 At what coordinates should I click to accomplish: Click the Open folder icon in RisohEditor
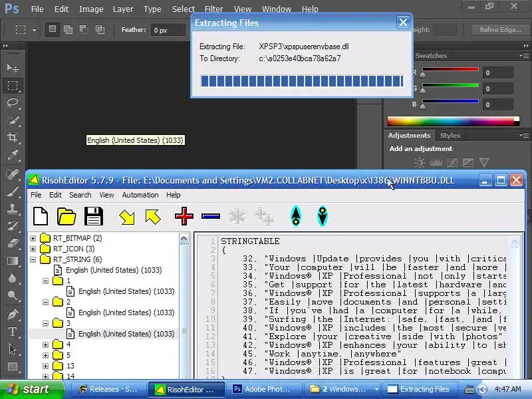coord(66,216)
